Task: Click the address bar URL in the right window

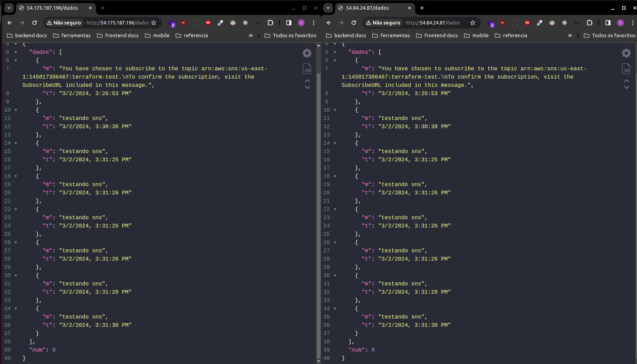Action: pyautogui.click(x=433, y=23)
